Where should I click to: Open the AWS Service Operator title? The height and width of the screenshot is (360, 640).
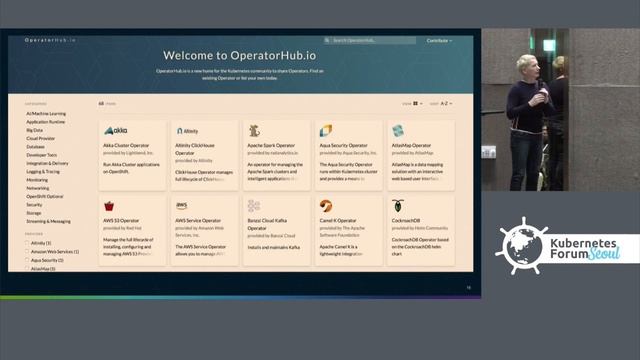pos(198,220)
